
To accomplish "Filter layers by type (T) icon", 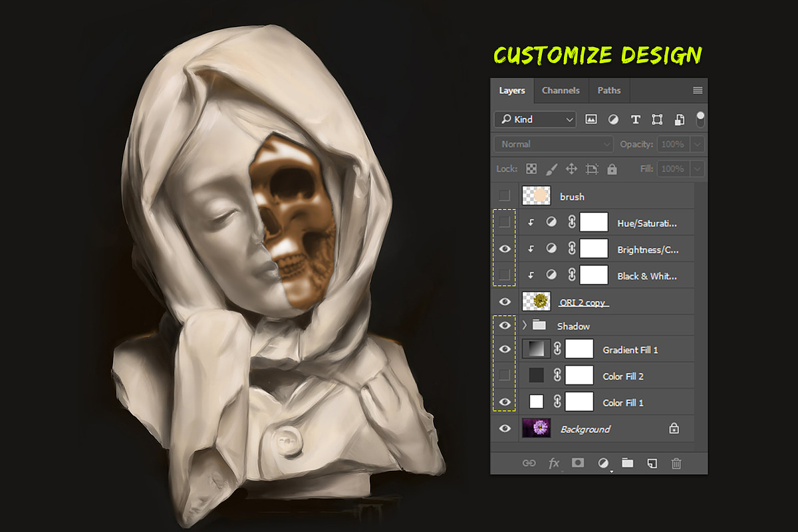I will tap(635, 120).
